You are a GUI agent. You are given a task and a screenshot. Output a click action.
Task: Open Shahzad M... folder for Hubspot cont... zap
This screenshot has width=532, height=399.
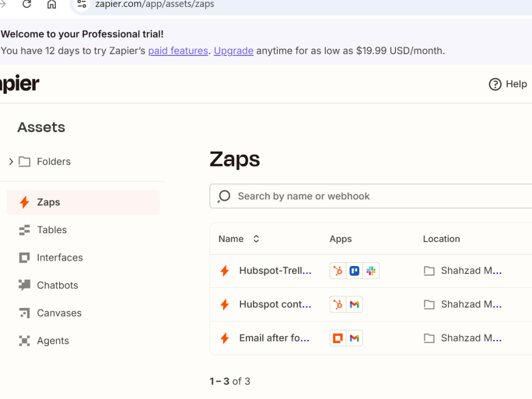pos(471,304)
